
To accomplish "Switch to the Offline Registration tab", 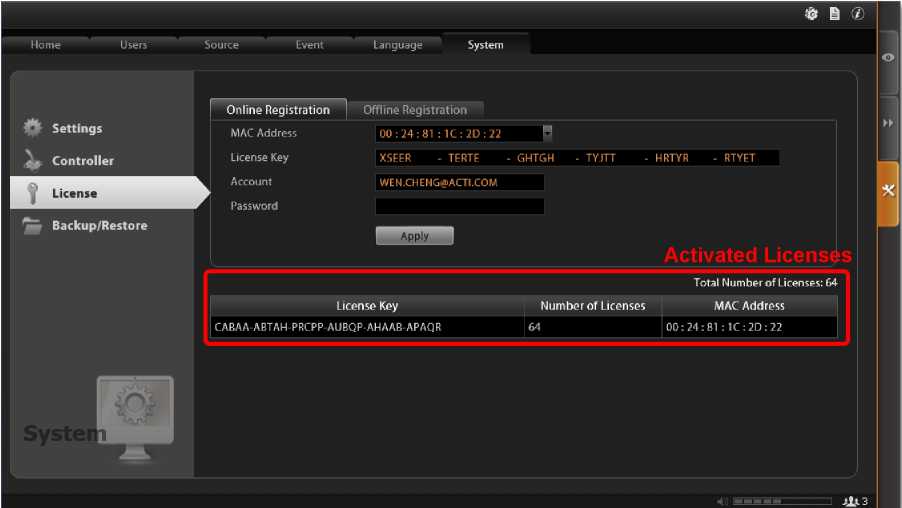I will click(x=414, y=110).
